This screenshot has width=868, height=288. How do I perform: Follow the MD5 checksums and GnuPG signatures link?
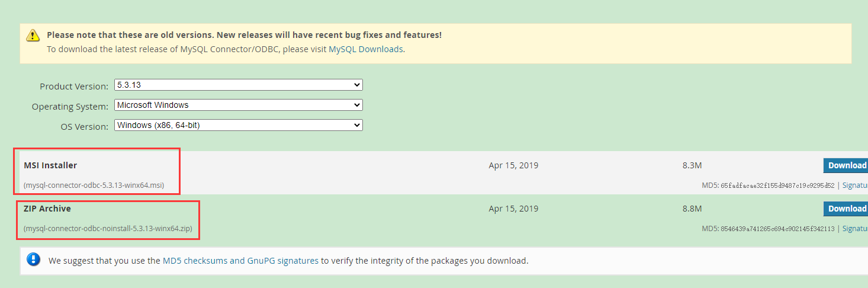240,260
